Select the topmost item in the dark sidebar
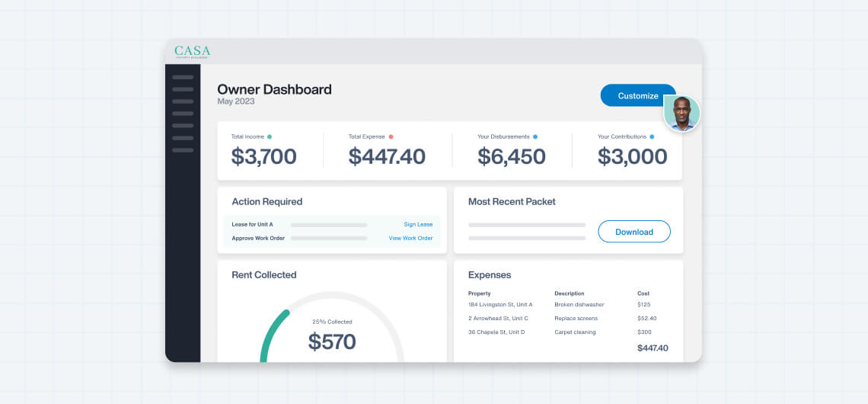The width and height of the screenshot is (868, 404). pos(183,77)
